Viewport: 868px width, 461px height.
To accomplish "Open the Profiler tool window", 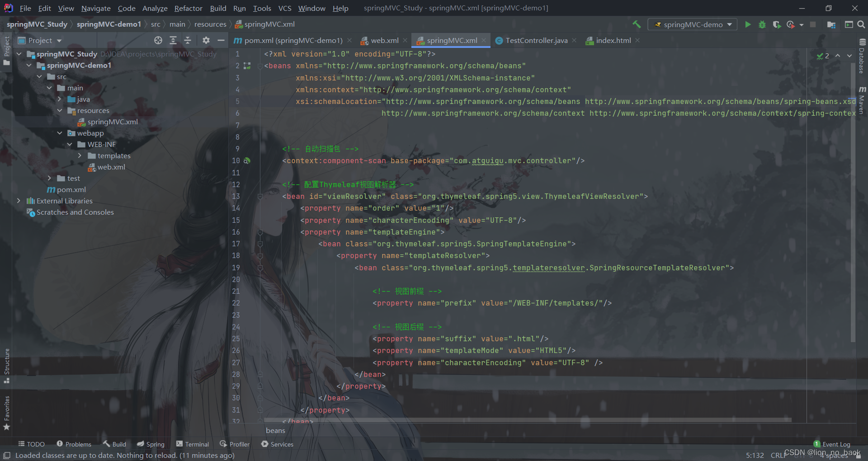I will [x=235, y=444].
